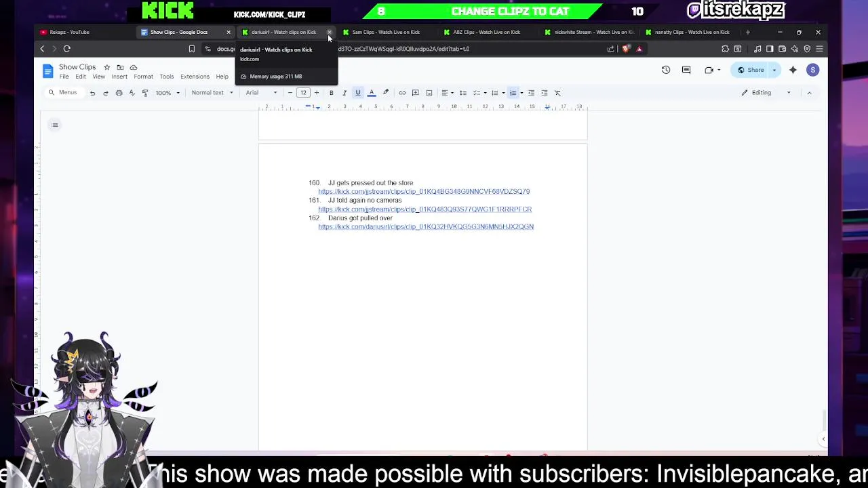This screenshot has width=868, height=488.
Task: Click the Undo arrow icon
Action: 92,93
